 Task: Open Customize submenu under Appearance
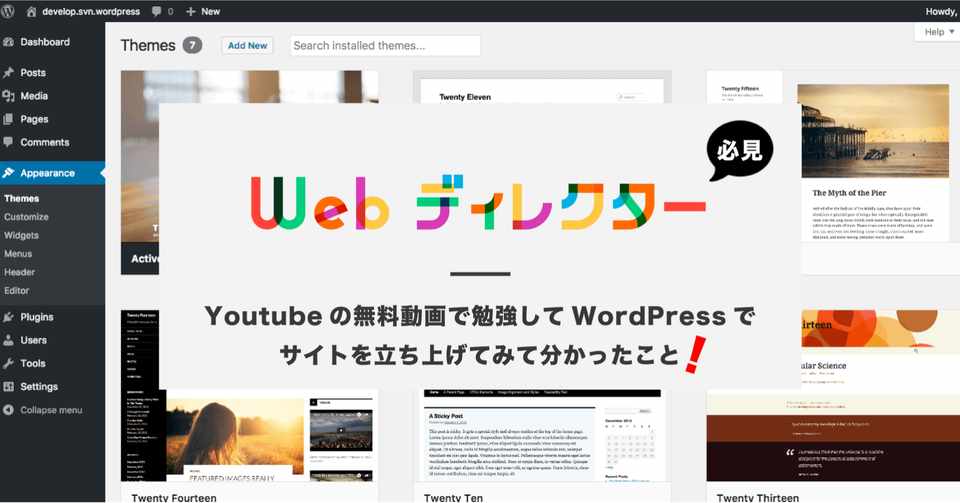click(x=26, y=217)
